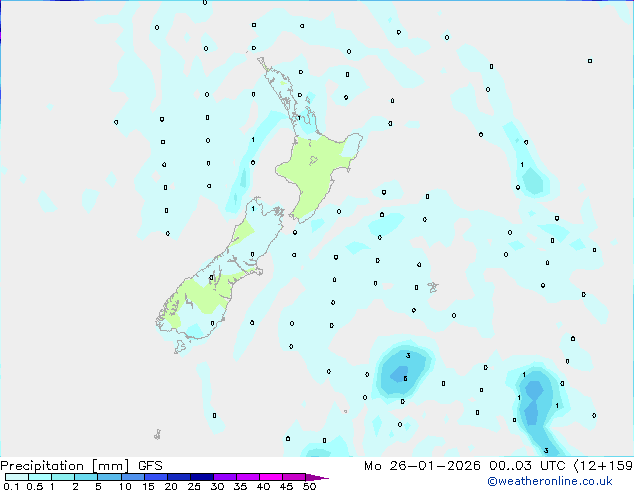The width and height of the screenshot is (634, 490).
Task: Click the '45' legend label
Action: click(x=286, y=486)
